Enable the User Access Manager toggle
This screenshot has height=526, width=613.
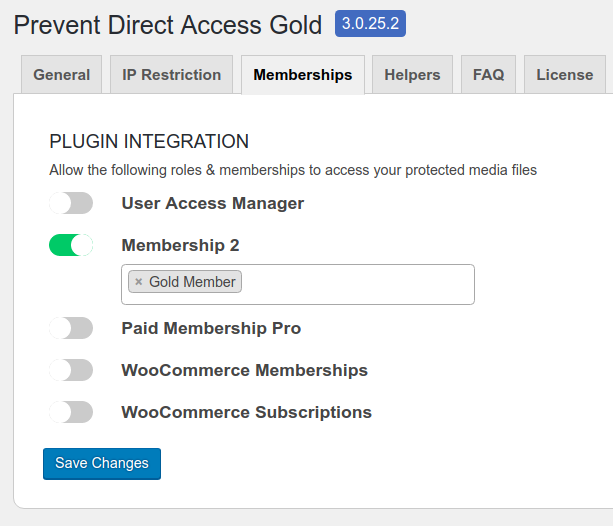(71, 203)
